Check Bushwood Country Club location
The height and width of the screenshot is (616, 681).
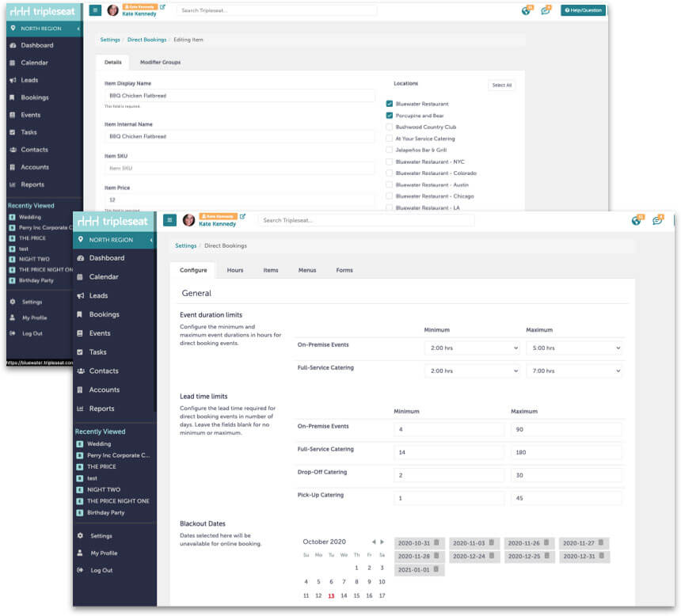pos(389,127)
